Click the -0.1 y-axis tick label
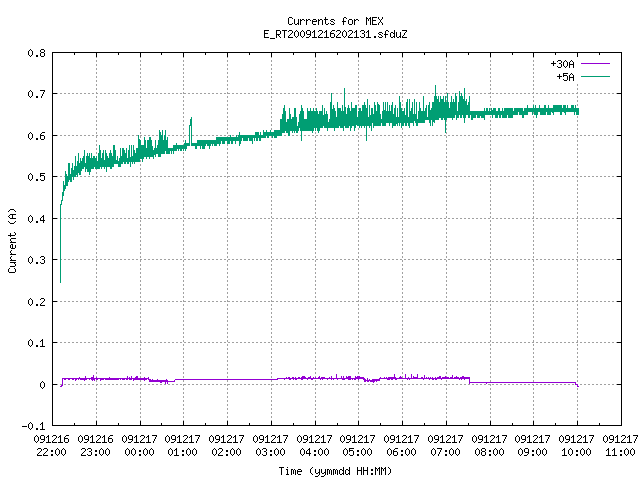Image resolution: width=640 pixels, height=480 pixels. 33,426
